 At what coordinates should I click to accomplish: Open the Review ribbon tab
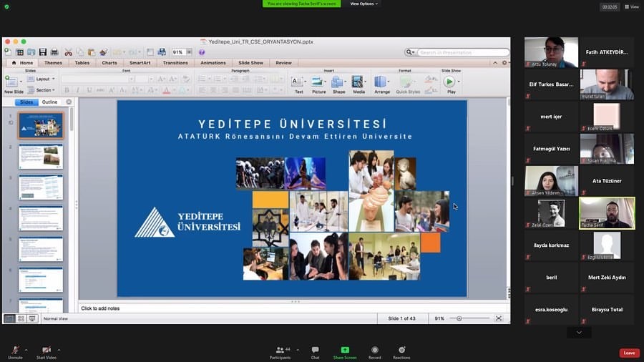[x=284, y=63]
